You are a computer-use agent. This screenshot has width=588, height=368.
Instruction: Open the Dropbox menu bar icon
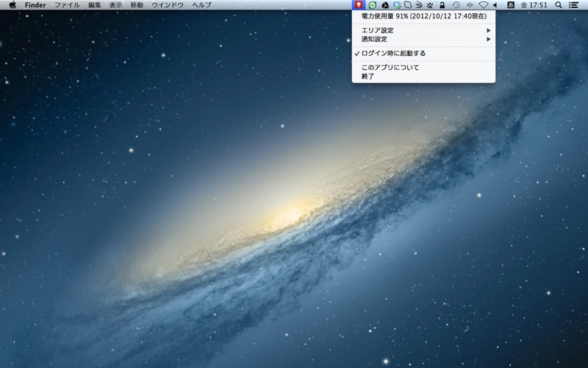[397, 5]
